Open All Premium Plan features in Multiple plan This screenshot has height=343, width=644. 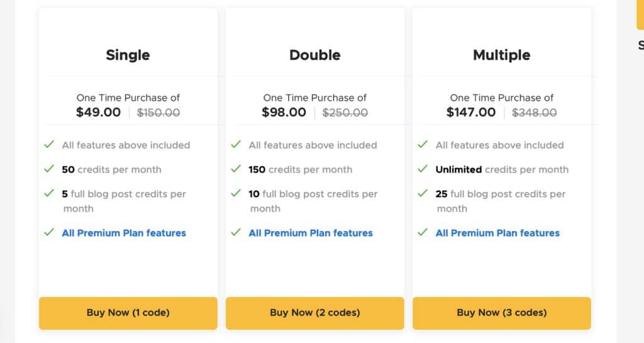click(x=498, y=233)
